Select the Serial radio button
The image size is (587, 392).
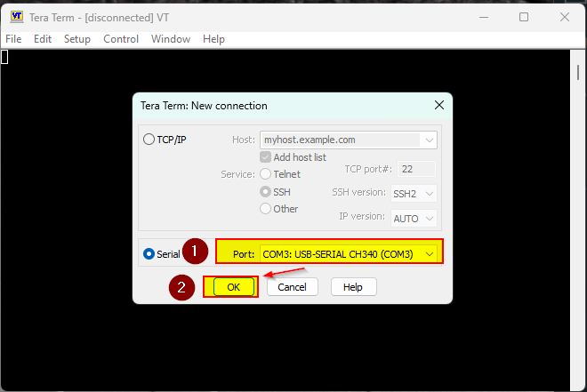(x=149, y=254)
